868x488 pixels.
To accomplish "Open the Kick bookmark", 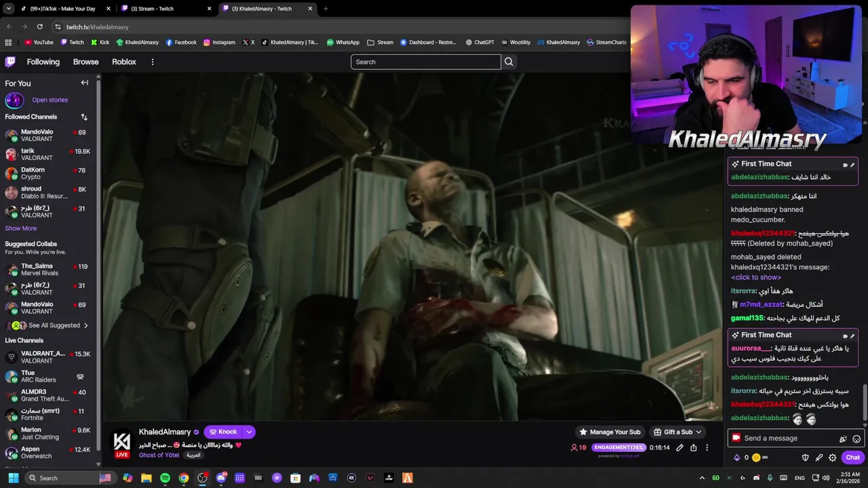I will pos(100,42).
